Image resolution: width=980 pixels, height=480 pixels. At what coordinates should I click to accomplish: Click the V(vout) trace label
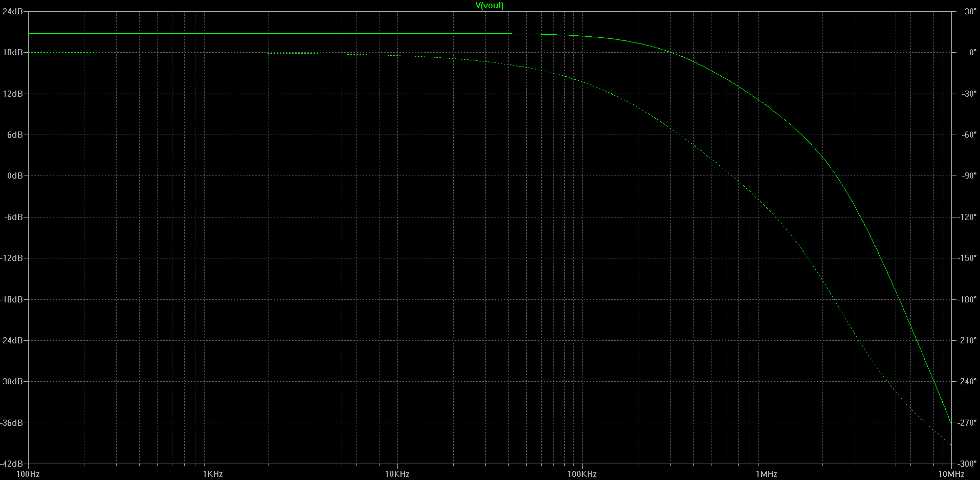point(489,6)
